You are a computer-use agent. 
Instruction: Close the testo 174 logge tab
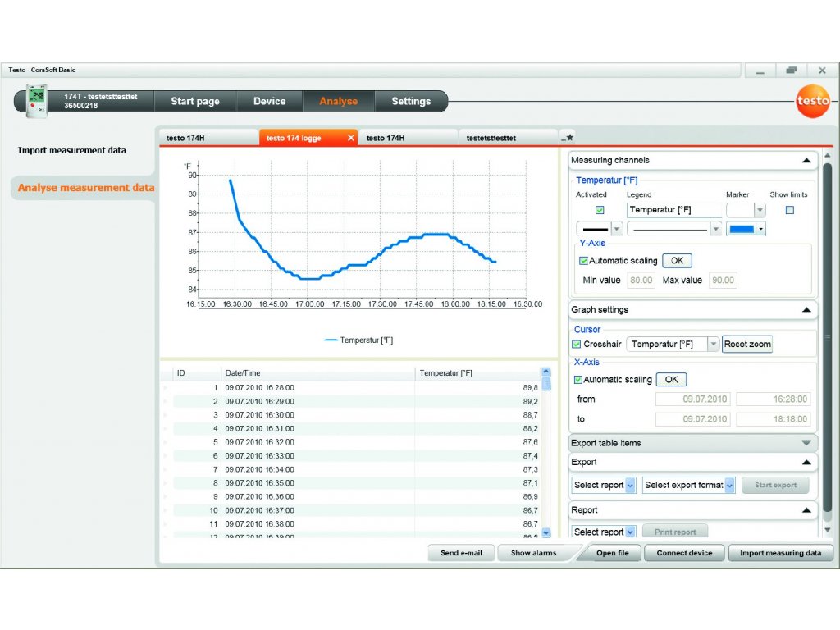(351, 138)
